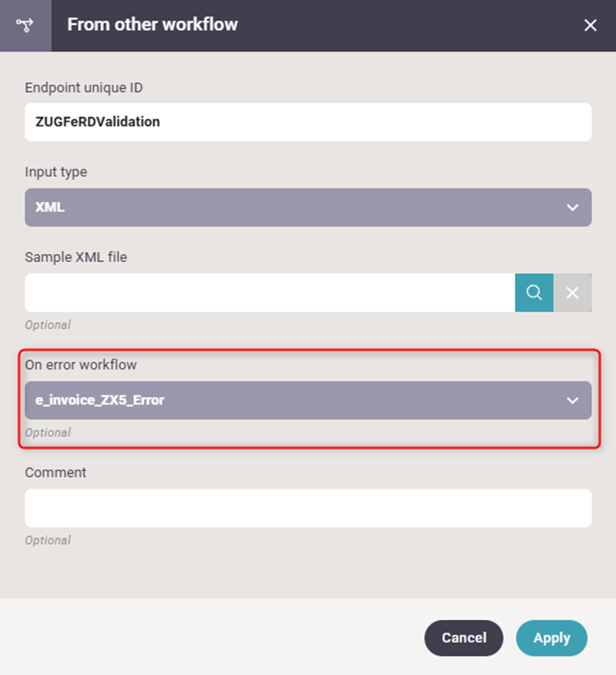Close the From other workflow dialog
616x675 pixels.
590,26
